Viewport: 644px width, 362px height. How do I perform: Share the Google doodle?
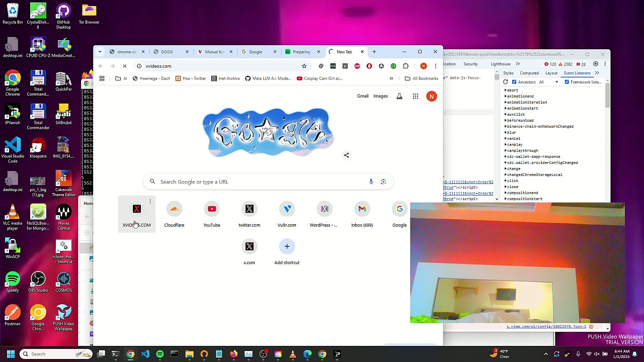346,155
